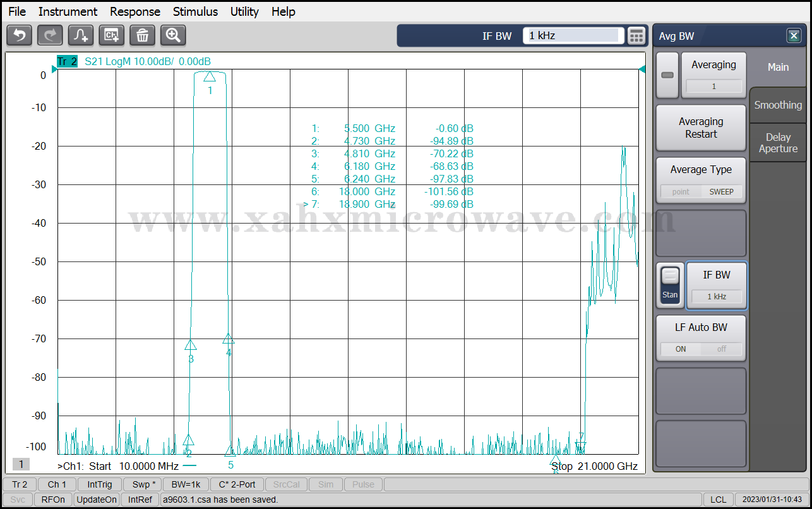Click the window number 1 indicator
812x509 pixels.
[21, 465]
